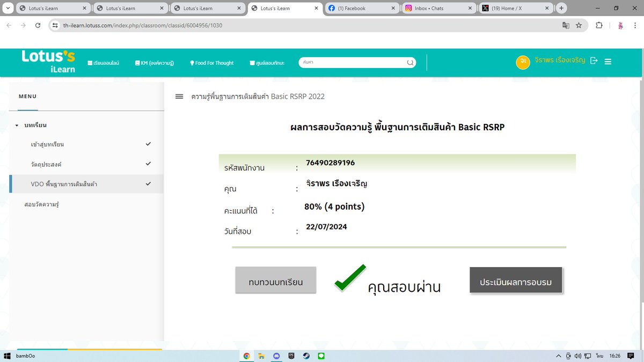
Task: Open the เรียนออนไลน์ menu
Action: coord(103,63)
